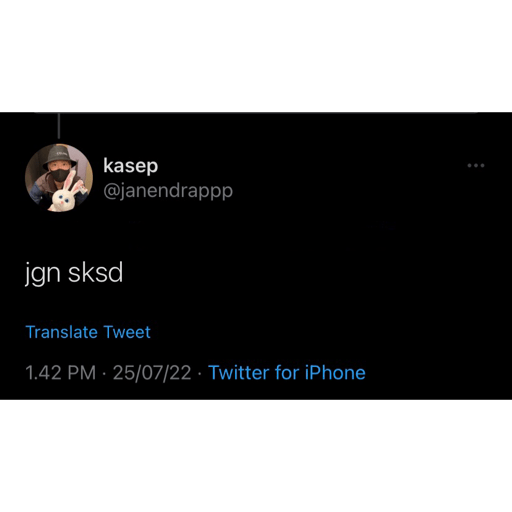Select the tweet text jgn sksd
Image resolution: width=512 pixels, height=512 pixels.
click(x=74, y=273)
